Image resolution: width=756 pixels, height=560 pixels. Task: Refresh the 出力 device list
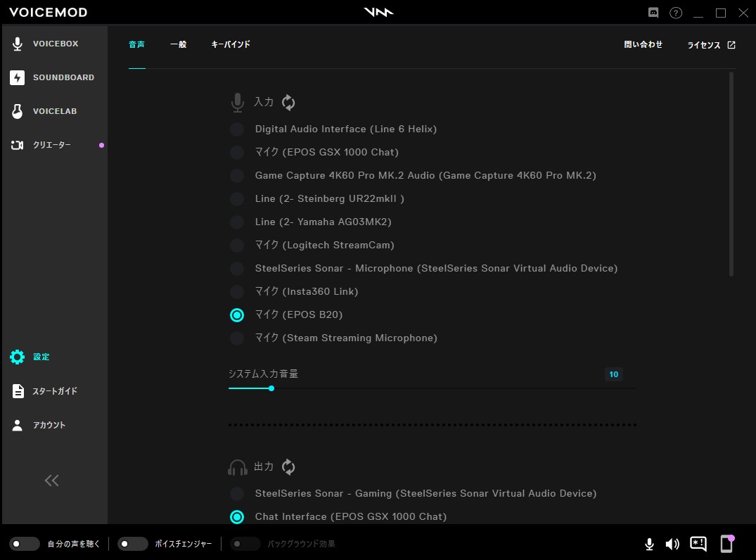(288, 466)
